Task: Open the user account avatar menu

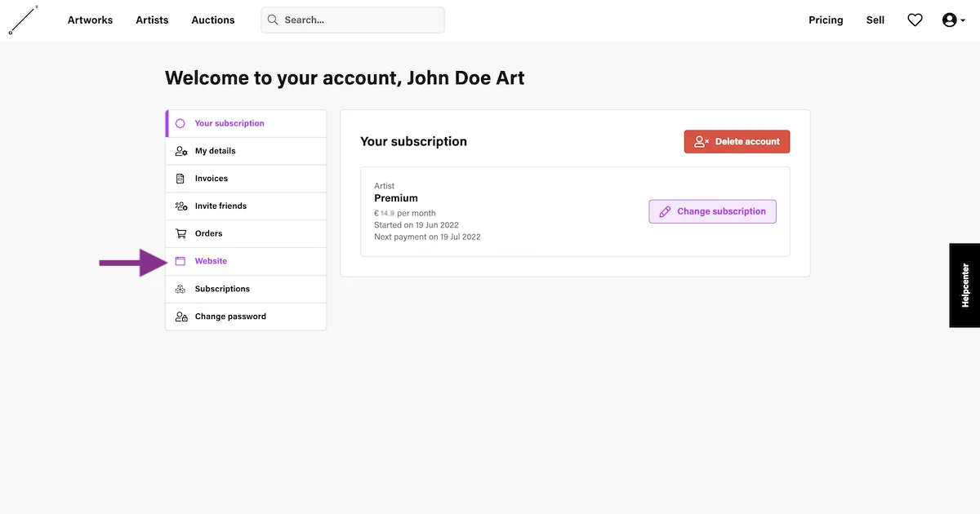Action: click(x=952, y=20)
